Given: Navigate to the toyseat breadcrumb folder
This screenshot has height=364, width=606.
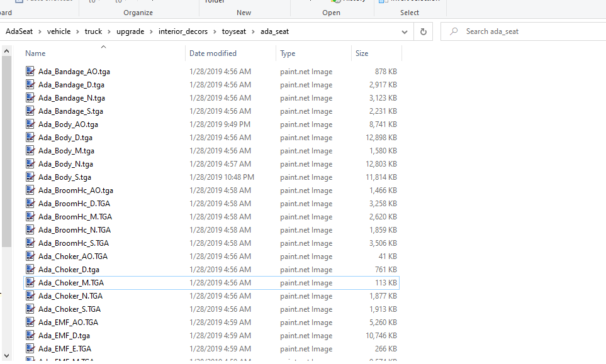Looking at the screenshot, I should [234, 31].
